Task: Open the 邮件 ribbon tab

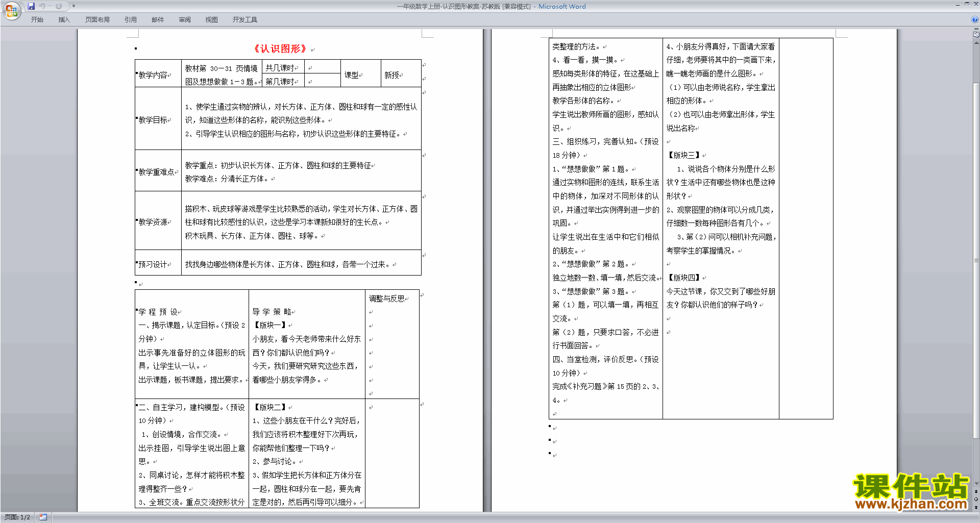Action: coord(158,20)
